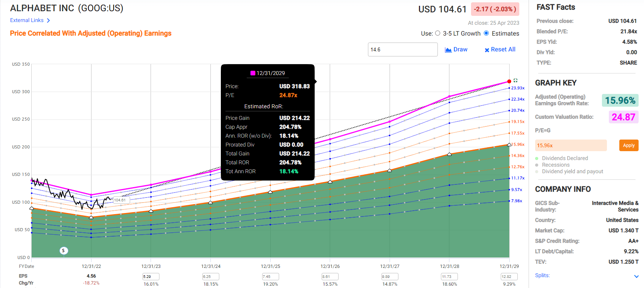Click the 19.15x P/E line label
The image size is (644, 288).
[518, 122]
